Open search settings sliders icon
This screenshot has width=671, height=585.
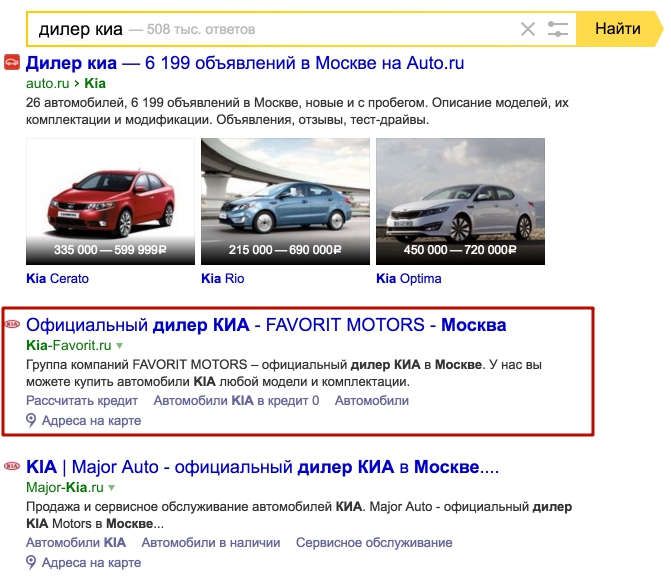pyautogui.click(x=558, y=30)
